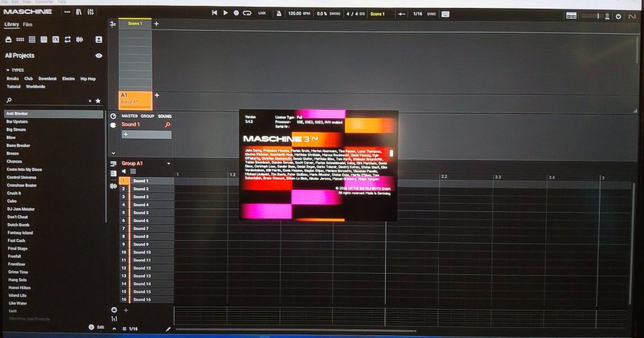Select Anti Blocker project in list
Image resolution: width=644 pixels, height=338 pixels.
point(54,114)
